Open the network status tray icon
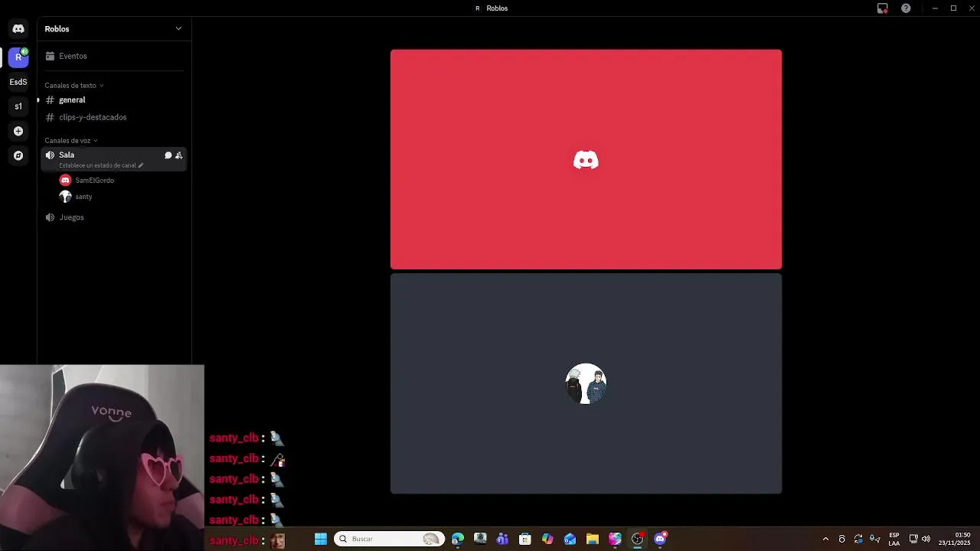Viewport: 980px width, 551px height. point(913,539)
